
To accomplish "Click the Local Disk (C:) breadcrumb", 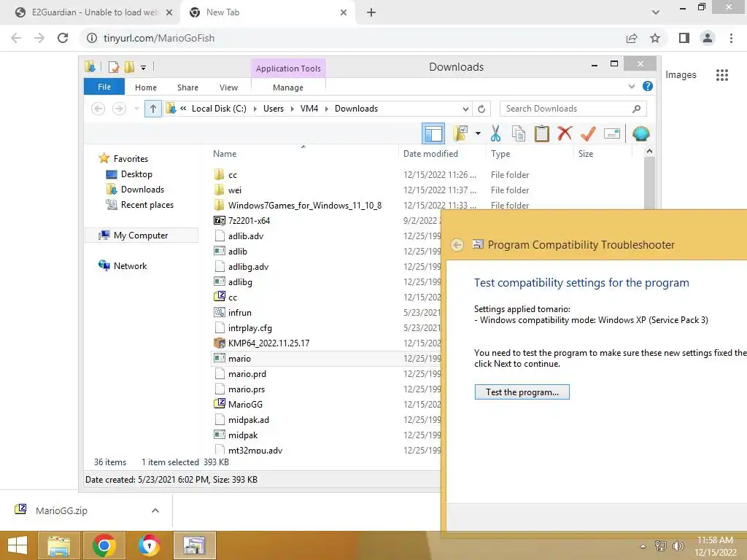I will 219,109.
